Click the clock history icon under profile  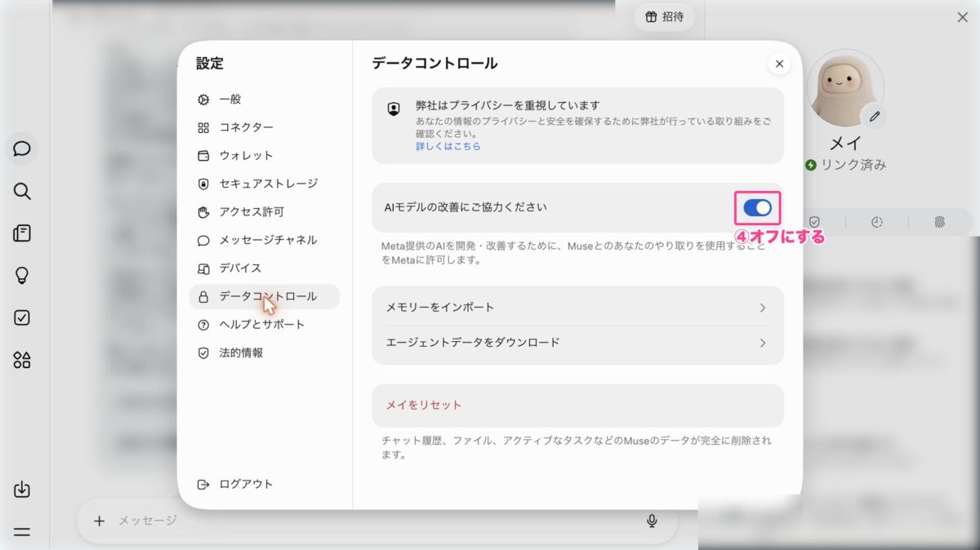tap(877, 222)
